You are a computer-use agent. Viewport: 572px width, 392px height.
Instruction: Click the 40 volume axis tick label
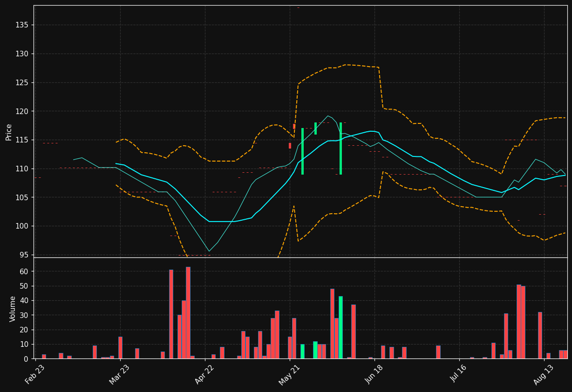coord(24,301)
